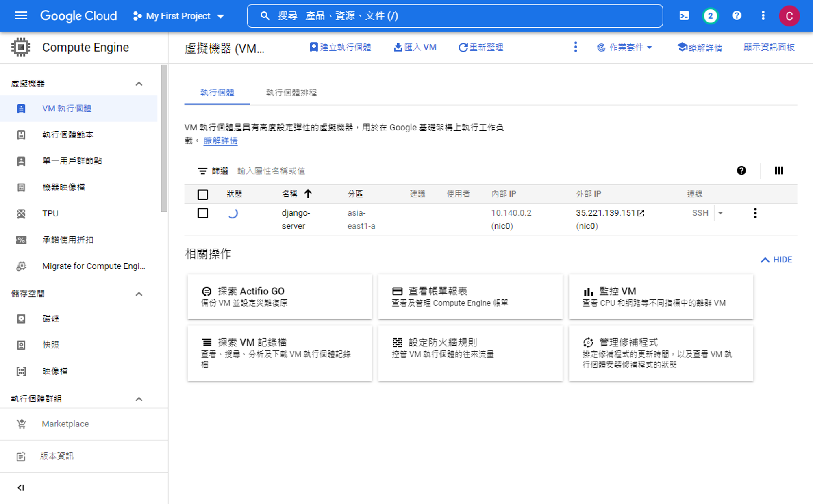Click the Compute Engine chip icon
This screenshot has height=504, width=813.
pos(21,48)
